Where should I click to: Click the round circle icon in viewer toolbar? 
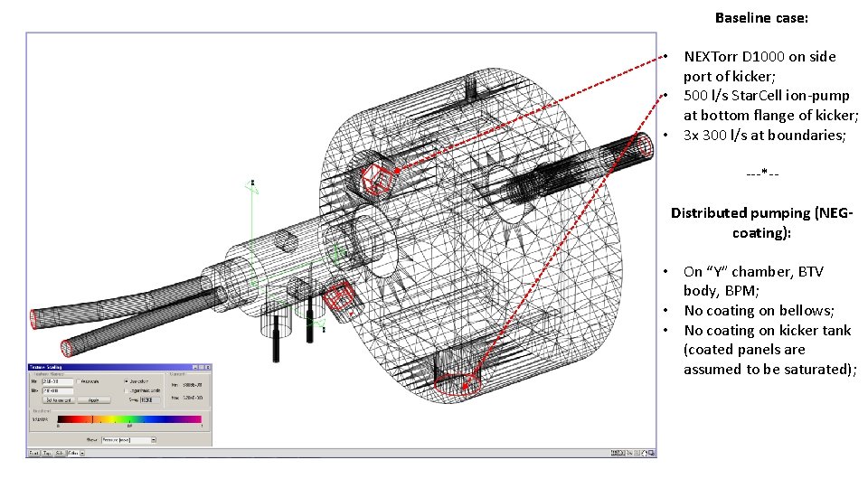(x=645, y=453)
